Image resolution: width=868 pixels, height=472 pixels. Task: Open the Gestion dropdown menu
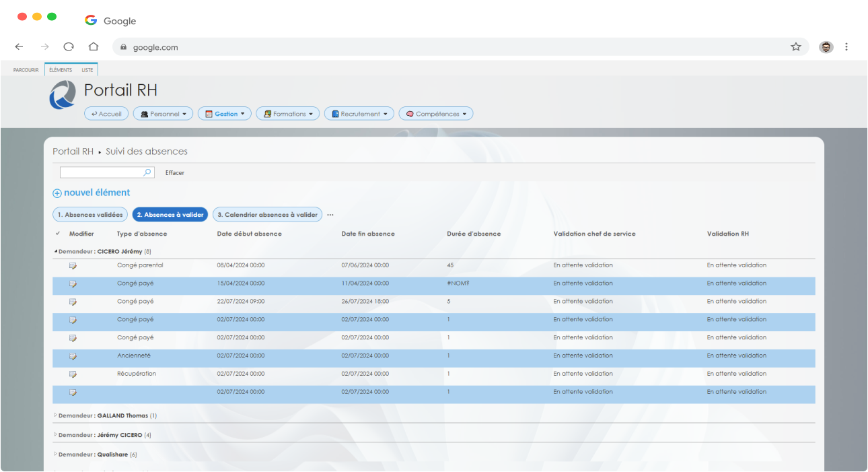[x=225, y=114]
